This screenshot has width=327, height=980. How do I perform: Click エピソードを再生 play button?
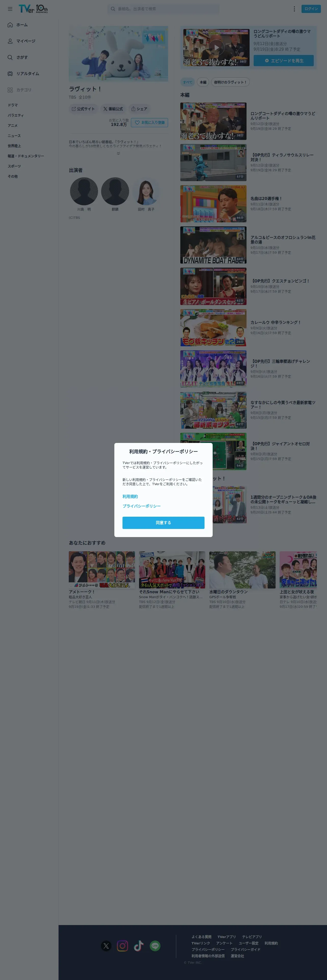point(284,61)
